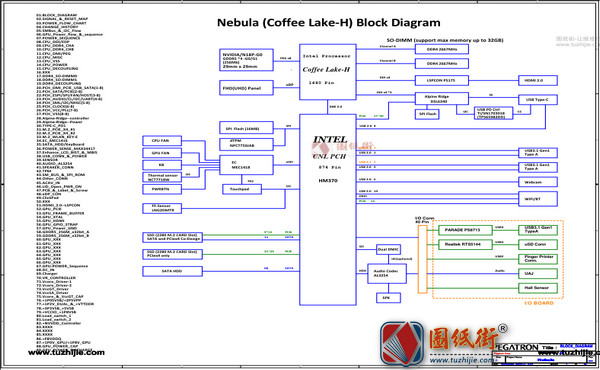Select the Alpine Ridge block

click(442, 99)
